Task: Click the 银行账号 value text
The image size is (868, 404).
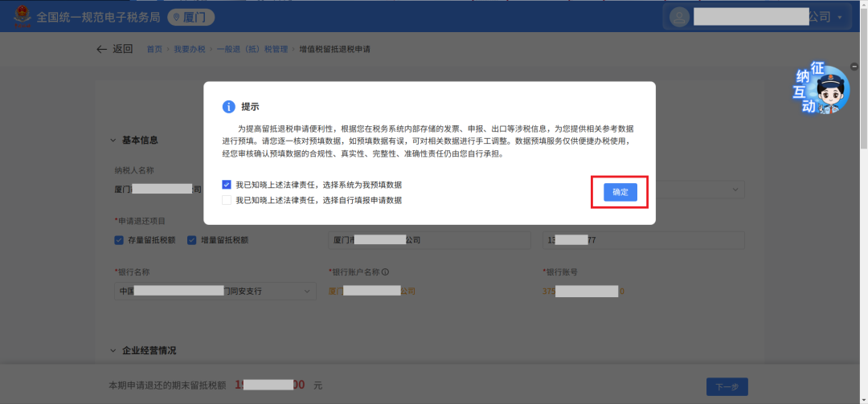Action: click(x=583, y=291)
